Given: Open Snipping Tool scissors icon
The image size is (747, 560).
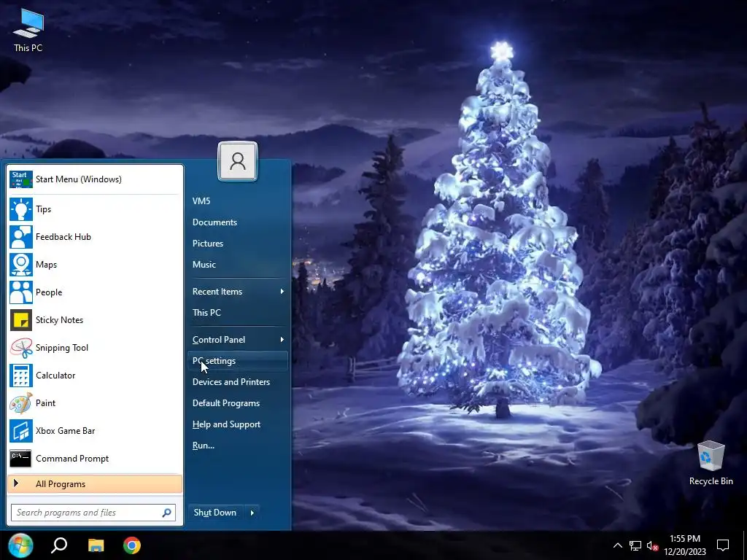Looking at the screenshot, I should 21,348.
